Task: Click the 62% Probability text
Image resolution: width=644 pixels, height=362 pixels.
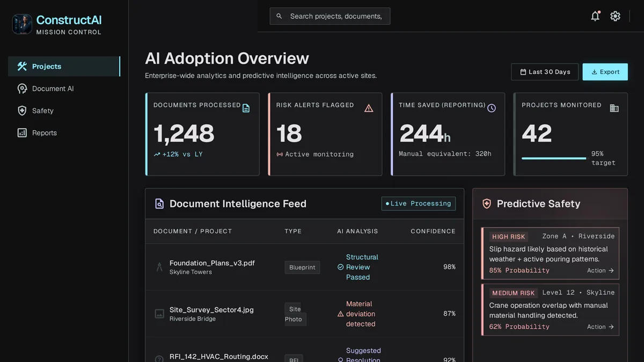Action: (519, 327)
